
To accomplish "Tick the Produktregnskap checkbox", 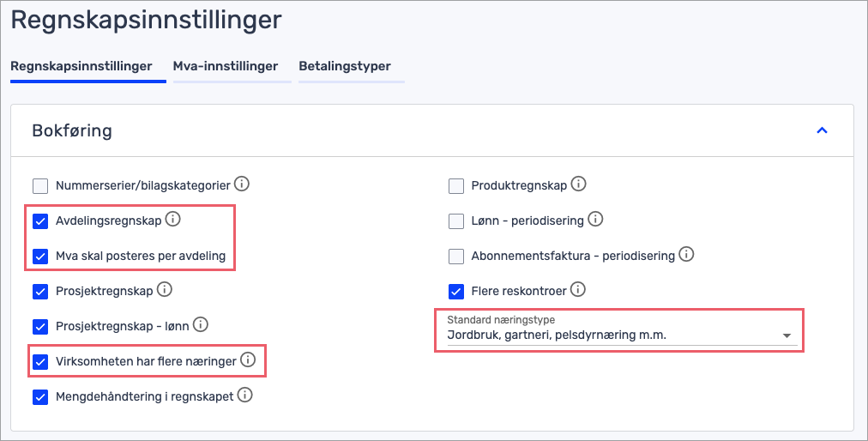I will [x=456, y=185].
